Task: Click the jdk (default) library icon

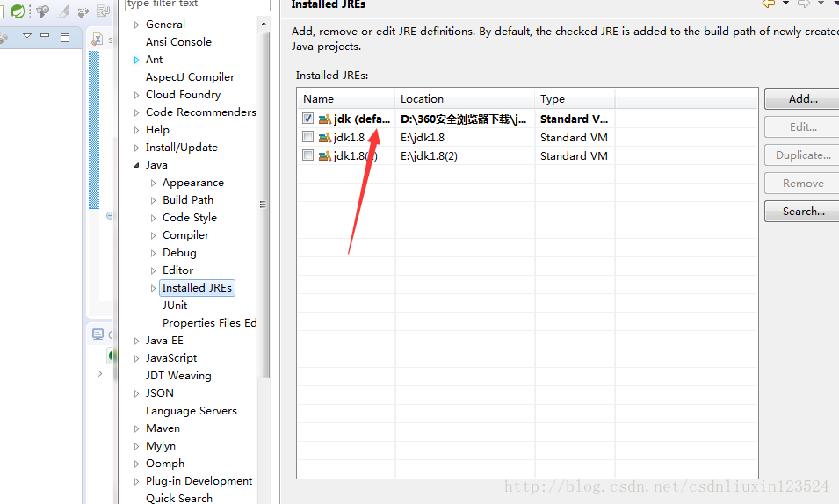Action: pyautogui.click(x=325, y=119)
